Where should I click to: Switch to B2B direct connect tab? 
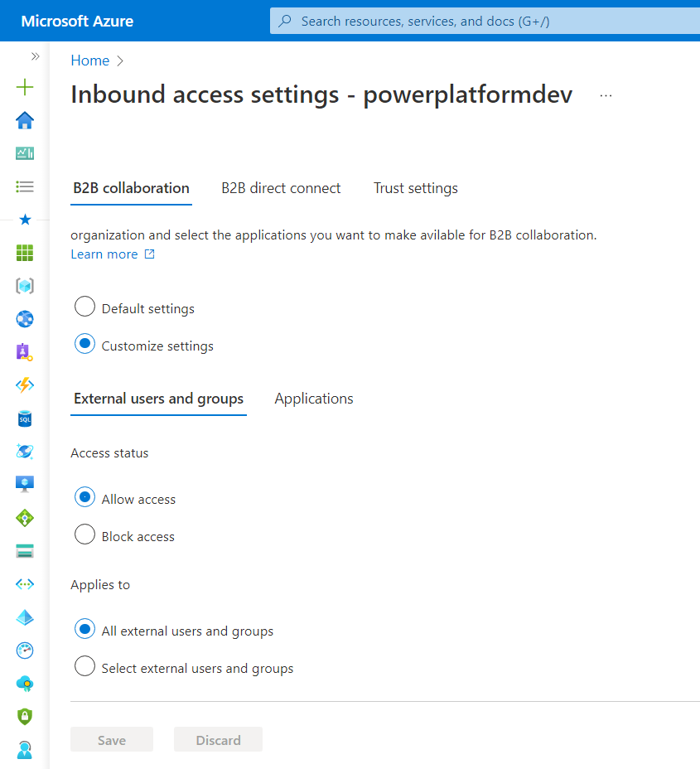[x=281, y=188]
